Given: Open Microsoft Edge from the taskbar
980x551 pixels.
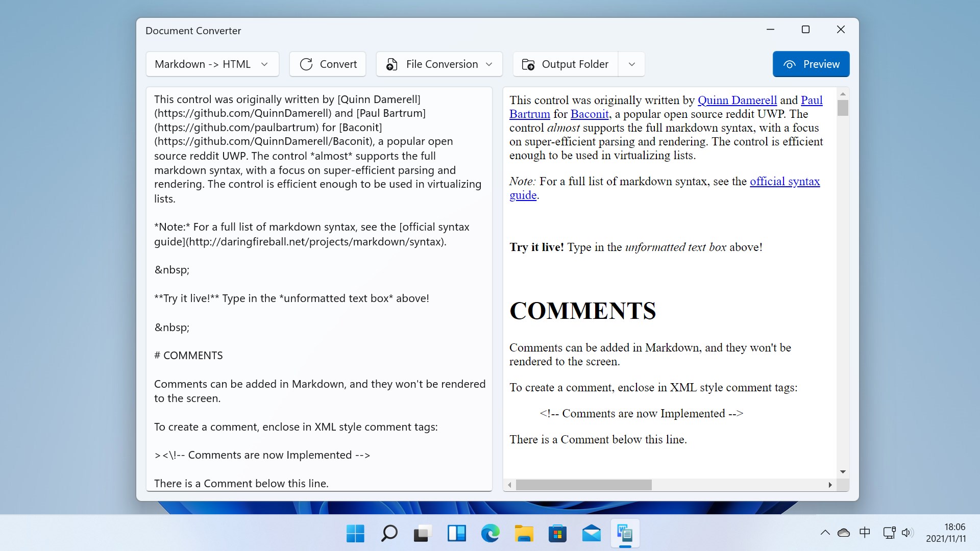Looking at the screenshot, I should [490, 534].
